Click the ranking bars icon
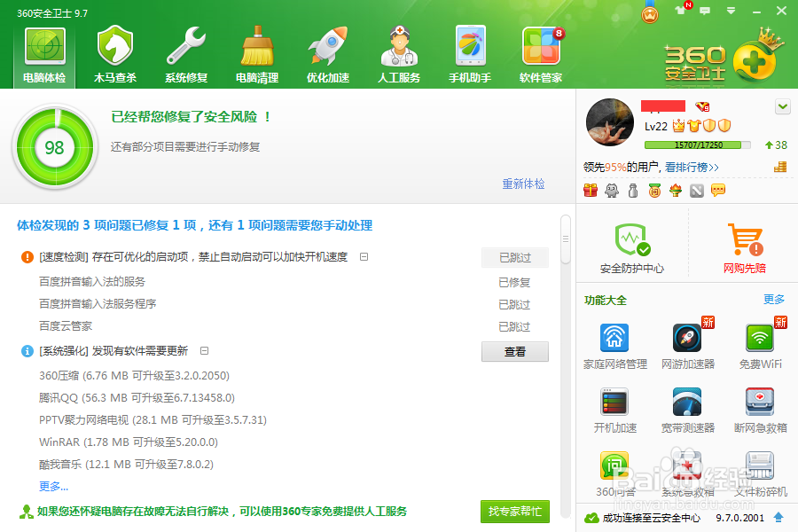The height and width of the screenshot is (532, 798). [780, 167]
